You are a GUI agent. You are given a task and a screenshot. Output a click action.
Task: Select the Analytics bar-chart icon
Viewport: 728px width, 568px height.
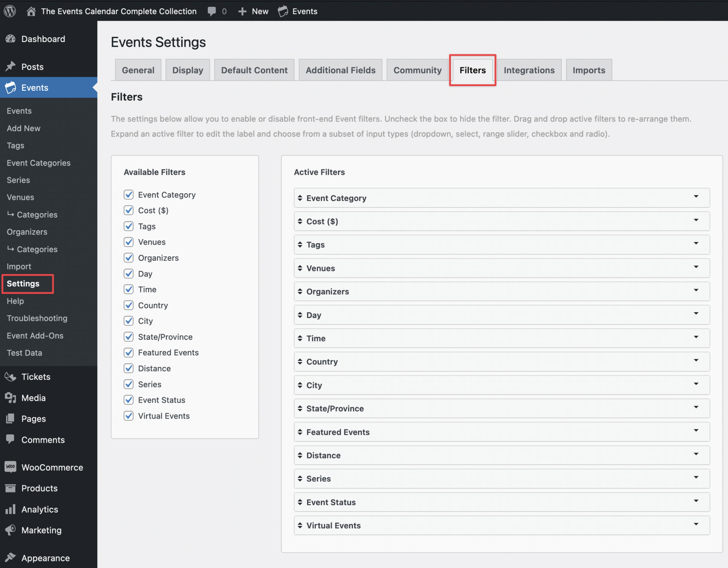pyautogui.click(x=11, y=509)
